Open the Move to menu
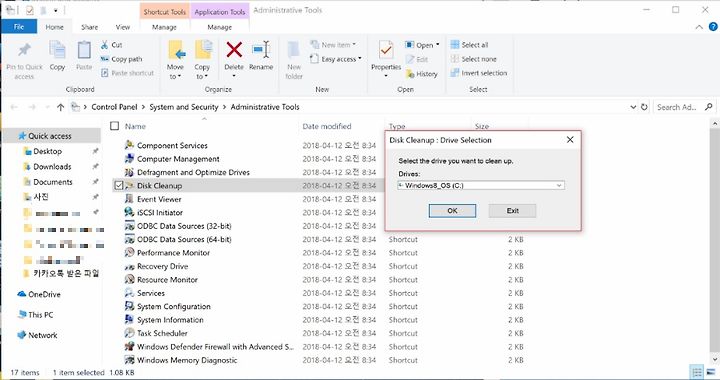 (x=175, y=60)
